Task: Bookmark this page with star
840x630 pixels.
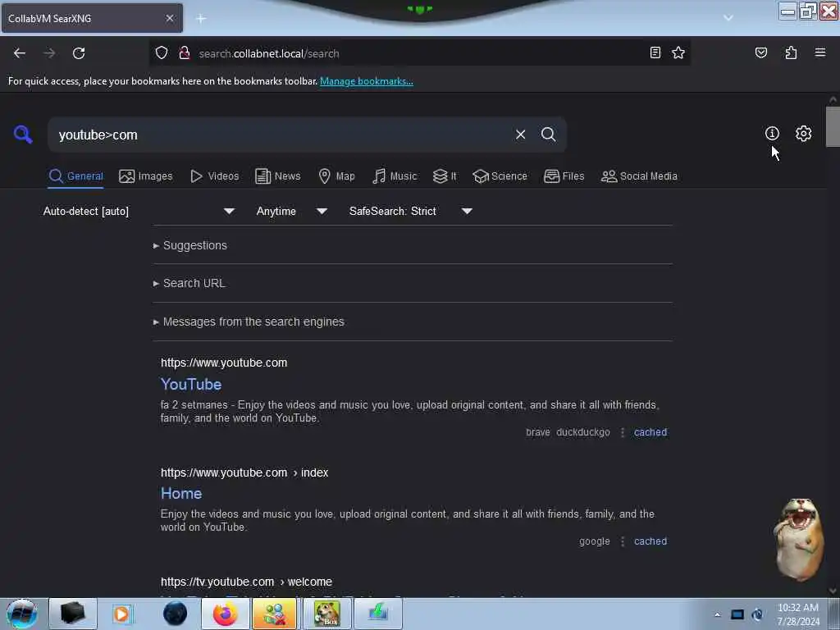Action: coord(678,52)
